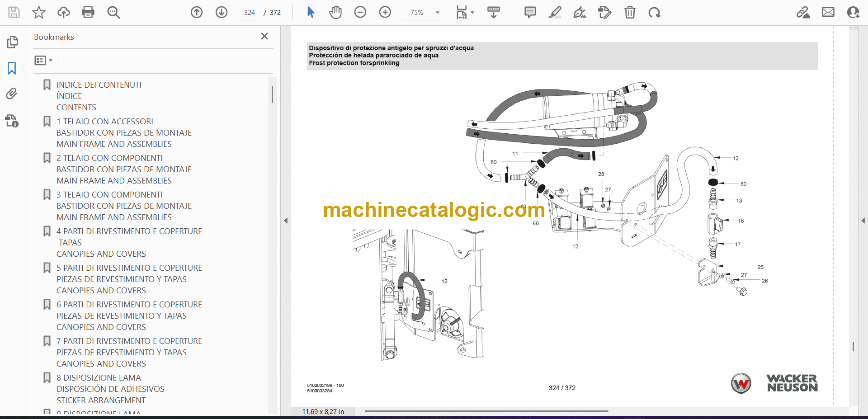Close the Bookmarks panel
The width and height of the screenshot is (868, 419).
(x=264, y=36)
